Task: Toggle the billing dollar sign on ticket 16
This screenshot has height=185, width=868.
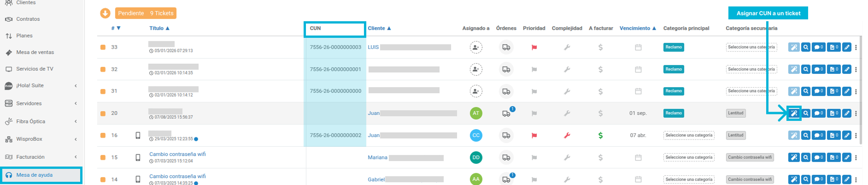Action: coord(600,135)
